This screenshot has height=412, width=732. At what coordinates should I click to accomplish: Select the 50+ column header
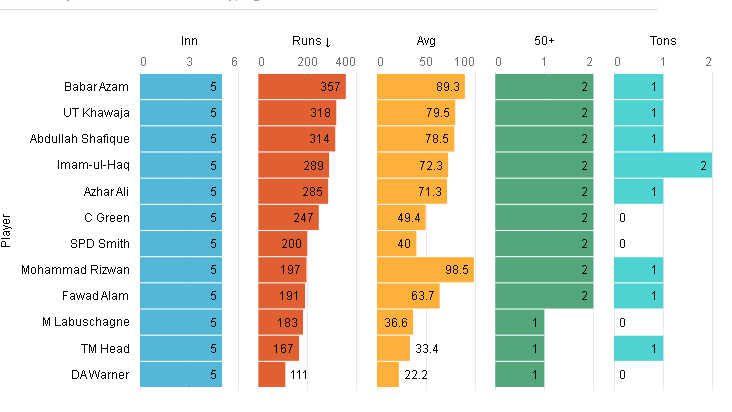(x=544, y=41)
